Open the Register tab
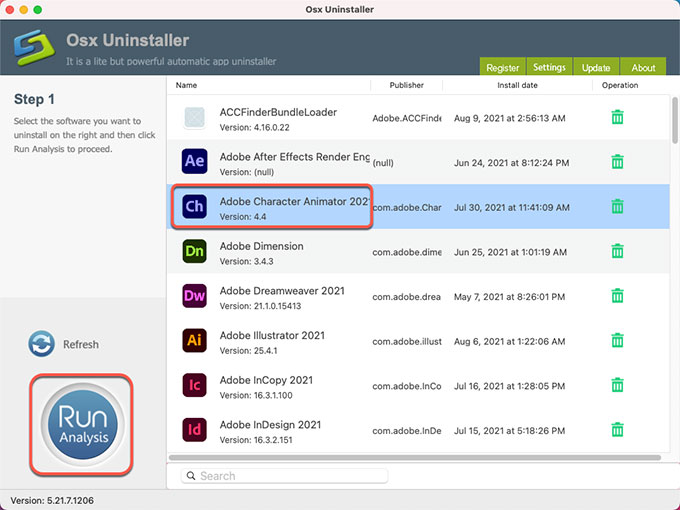The image size is (680, 510). point(502,67)
